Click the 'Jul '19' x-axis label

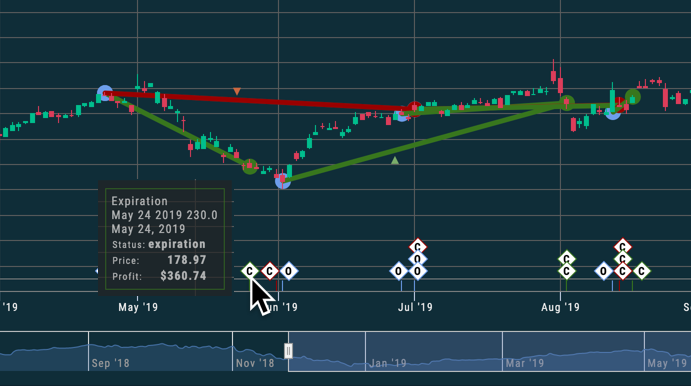point(415,307)
